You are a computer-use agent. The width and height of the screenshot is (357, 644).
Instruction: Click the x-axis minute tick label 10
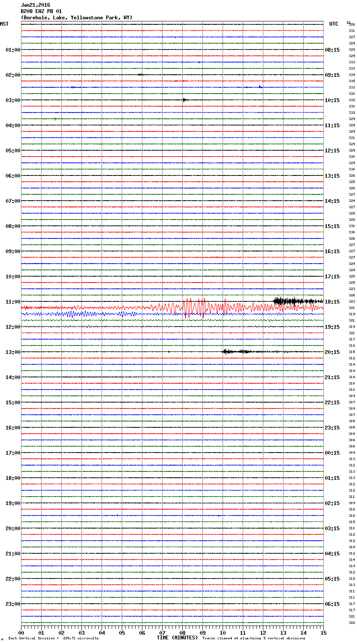click(223, 633)
